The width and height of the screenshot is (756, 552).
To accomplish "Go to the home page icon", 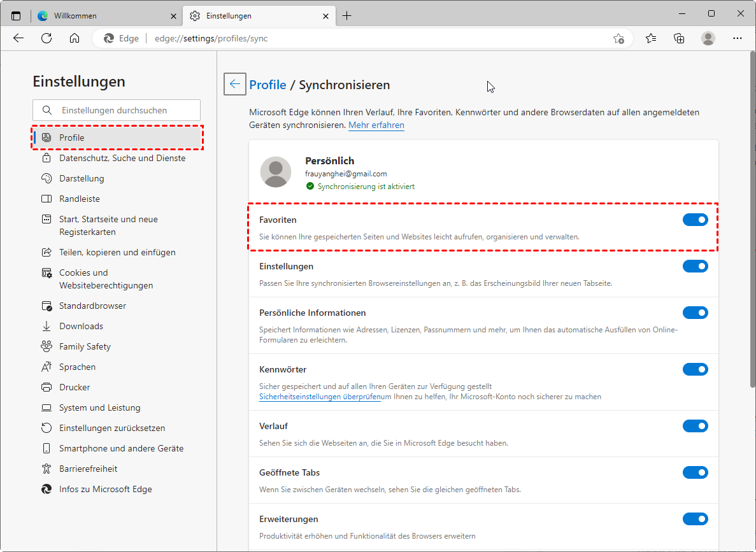I will 75,39.
